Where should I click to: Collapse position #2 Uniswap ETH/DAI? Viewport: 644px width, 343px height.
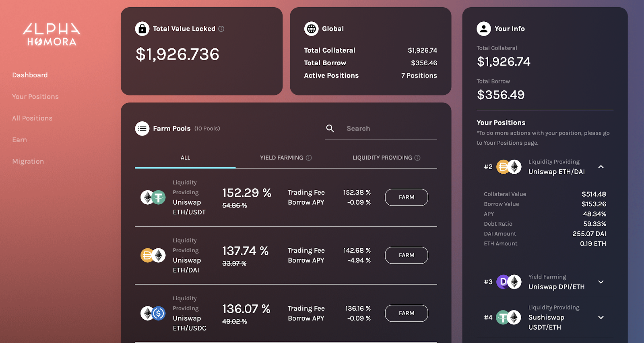pyautogui.click(x=601, y=166)
